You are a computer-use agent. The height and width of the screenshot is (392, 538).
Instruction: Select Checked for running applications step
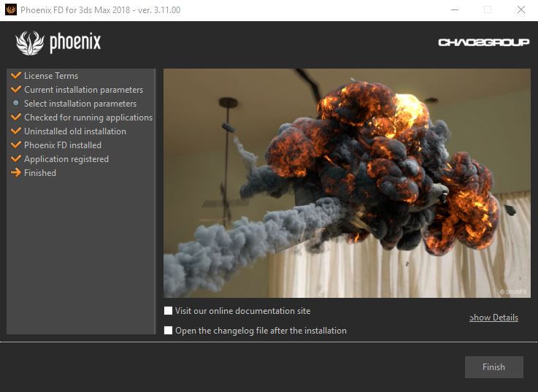[88, 118]
